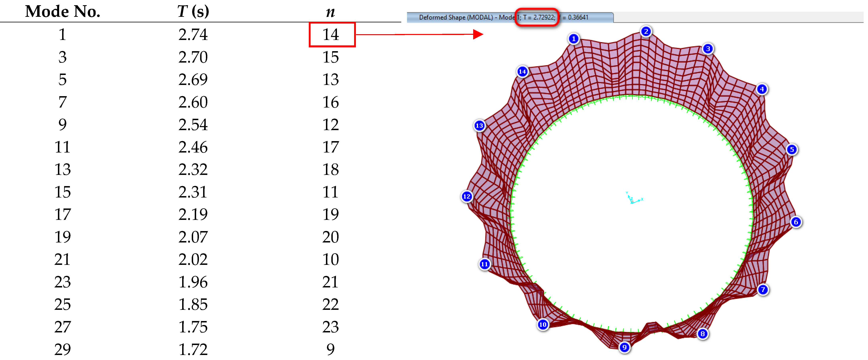Click blue node marker 5

point(792,149)
